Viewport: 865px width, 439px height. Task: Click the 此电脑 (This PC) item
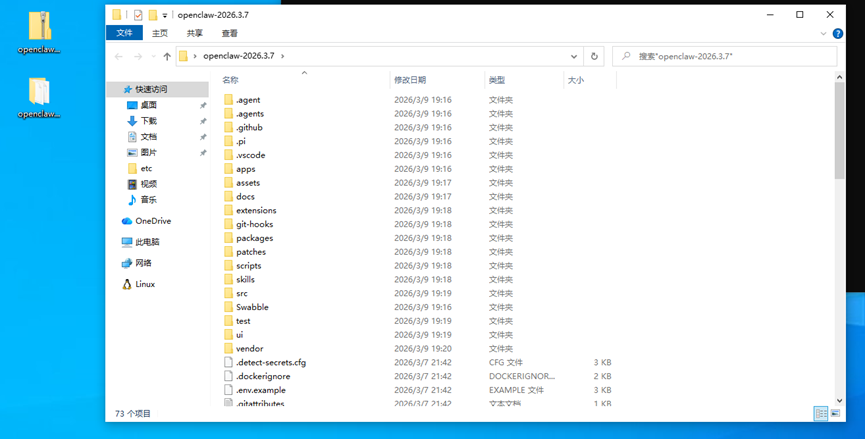pos(147,242)
